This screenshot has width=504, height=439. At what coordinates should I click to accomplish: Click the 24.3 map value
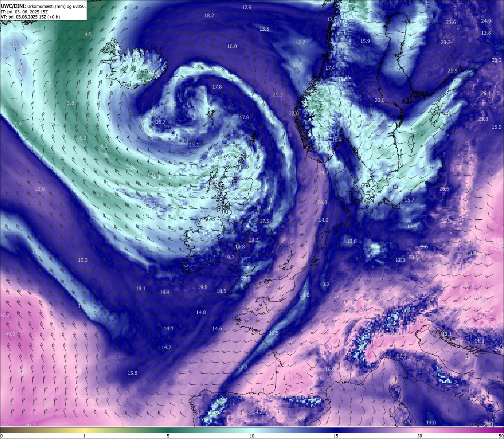323,173
